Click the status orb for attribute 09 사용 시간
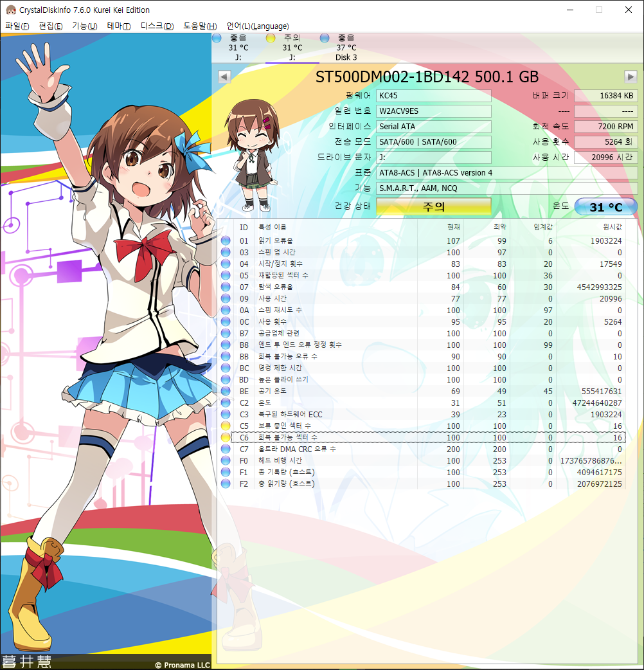644x670 pixels. click(226, 298)
